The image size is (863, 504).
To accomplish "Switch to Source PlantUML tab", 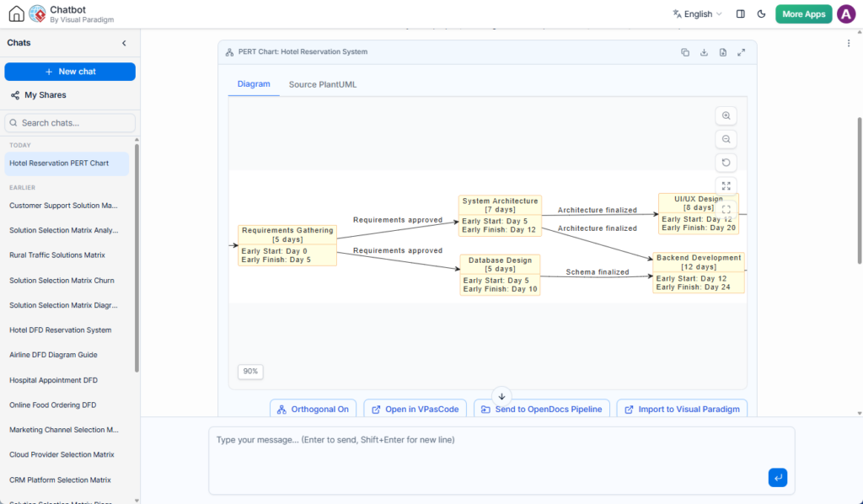I will tap(323, 85).
